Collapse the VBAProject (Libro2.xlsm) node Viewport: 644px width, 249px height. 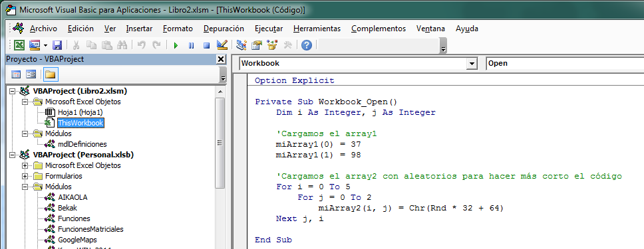(x=11, y=91)
